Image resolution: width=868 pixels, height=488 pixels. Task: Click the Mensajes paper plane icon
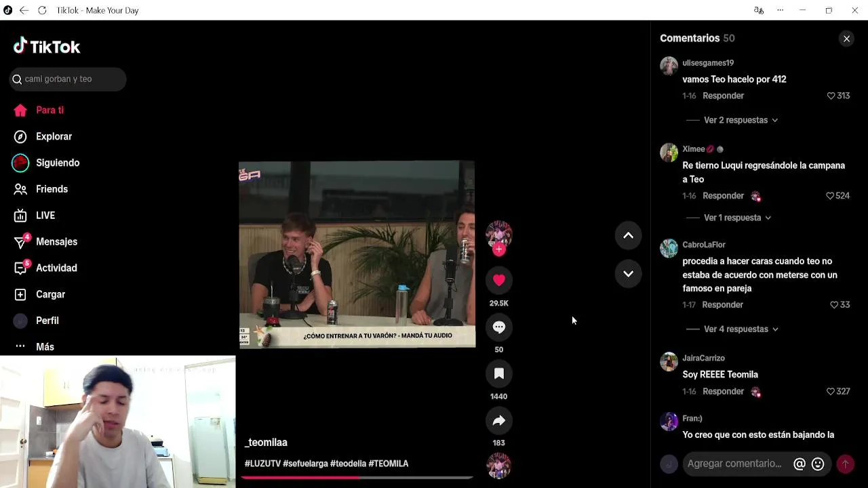(x=20, y=243)
